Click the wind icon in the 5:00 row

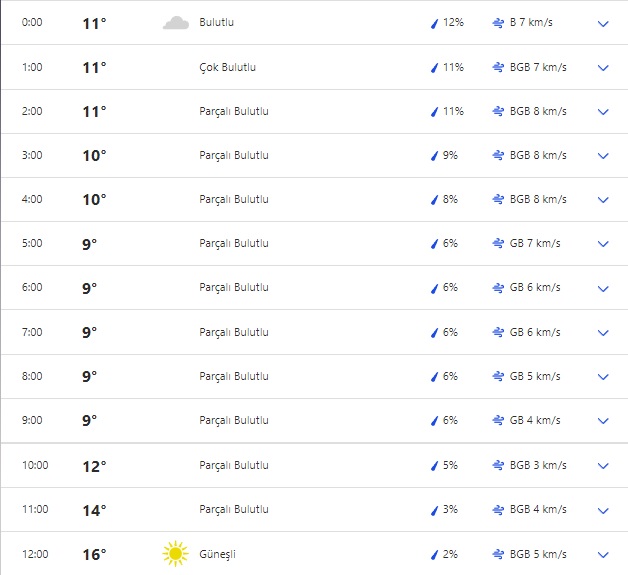click(x=498, y=244)
